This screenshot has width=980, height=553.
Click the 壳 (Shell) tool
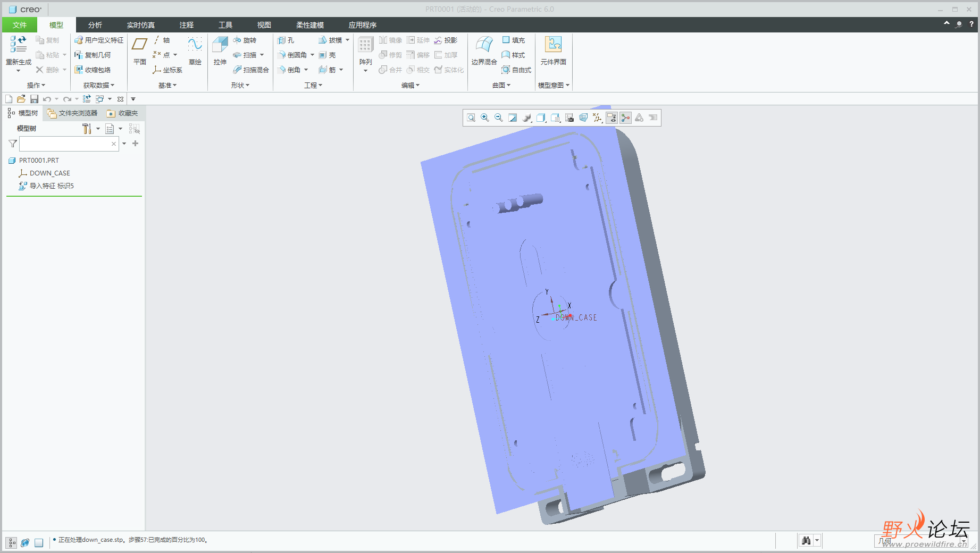pyautogui.click(x=327, y=55)
